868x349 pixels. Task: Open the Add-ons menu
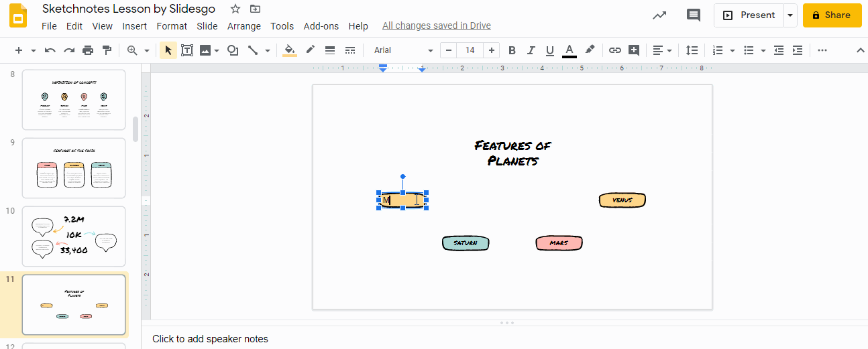pyautogui.click(x=321, y=26)
